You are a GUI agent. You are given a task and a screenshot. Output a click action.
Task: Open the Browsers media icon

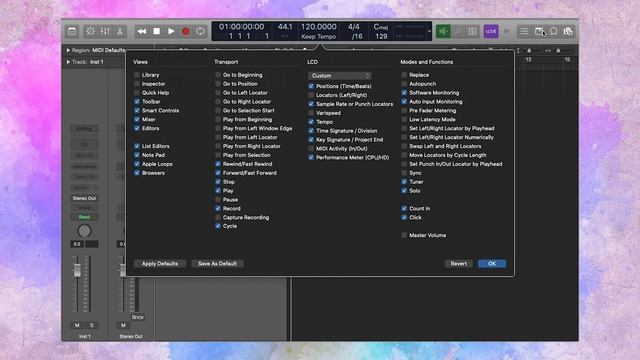[568, 31]
